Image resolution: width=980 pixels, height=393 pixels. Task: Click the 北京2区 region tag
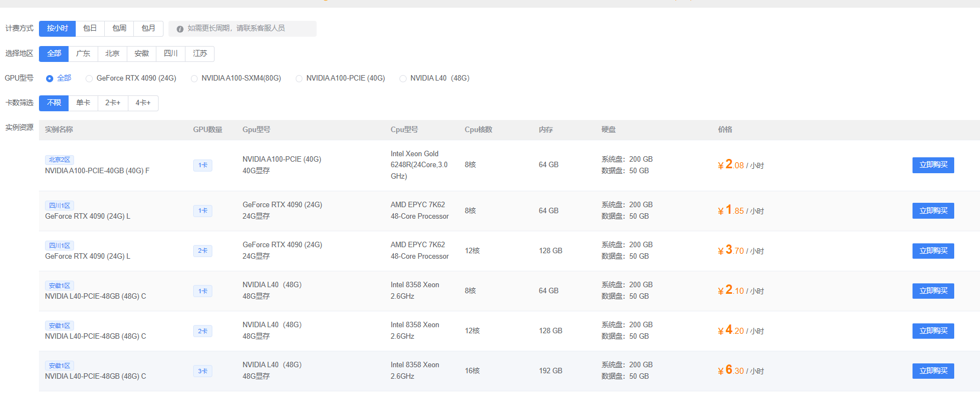(x=59, y=160)
